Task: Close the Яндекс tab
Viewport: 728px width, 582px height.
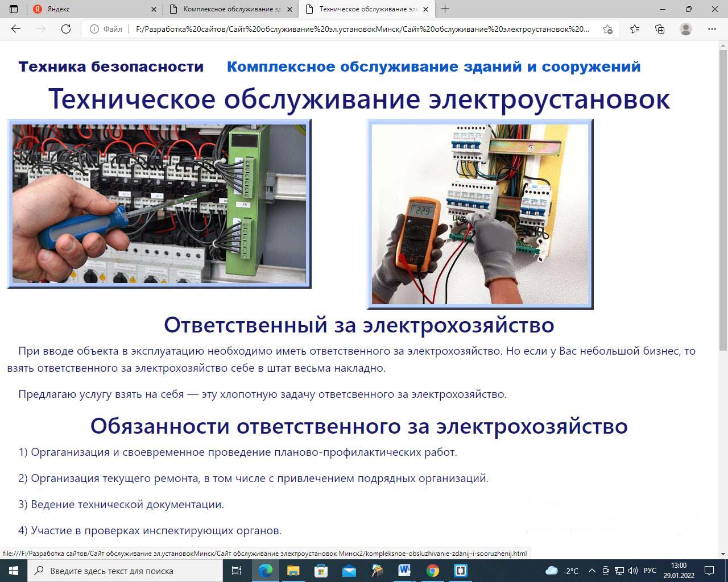Action: click(154, 9)
